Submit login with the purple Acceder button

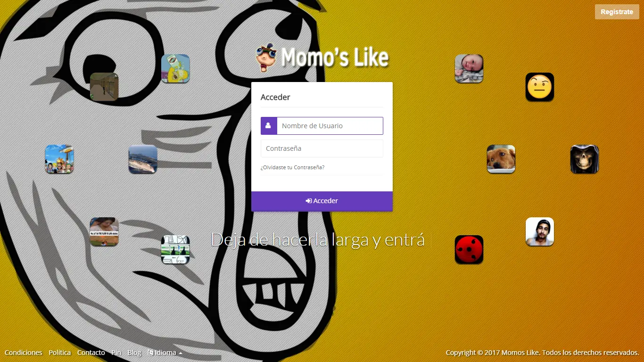click(x=322, y=201)
